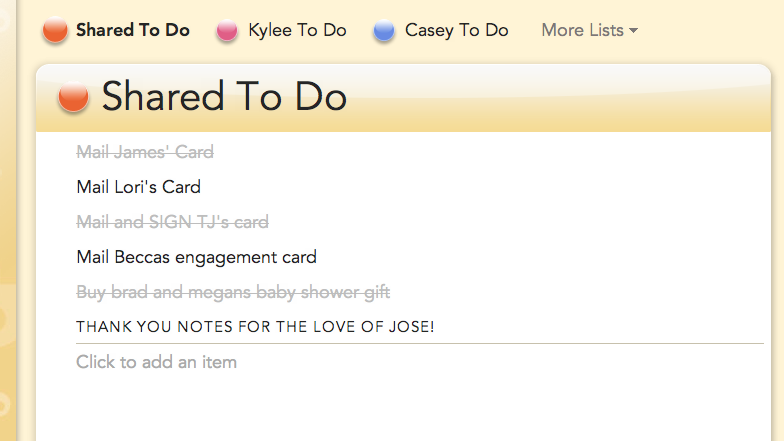Click the large Shared To Do list title
This screenshot has width=784, height=441.
224,97
